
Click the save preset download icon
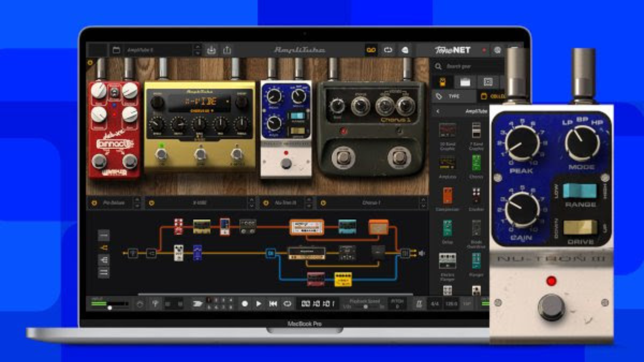click(x=211, y=50)
